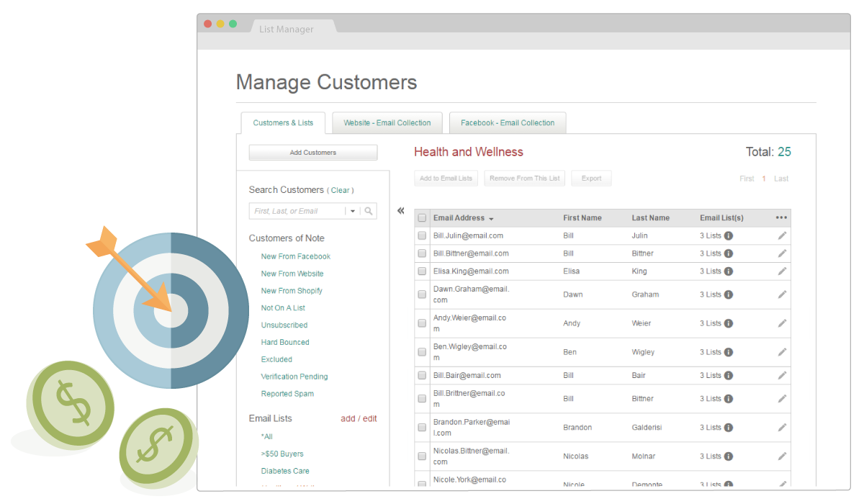
Task: Click info icon beside Dawn Graham's lists
Action: click(729, 294)
